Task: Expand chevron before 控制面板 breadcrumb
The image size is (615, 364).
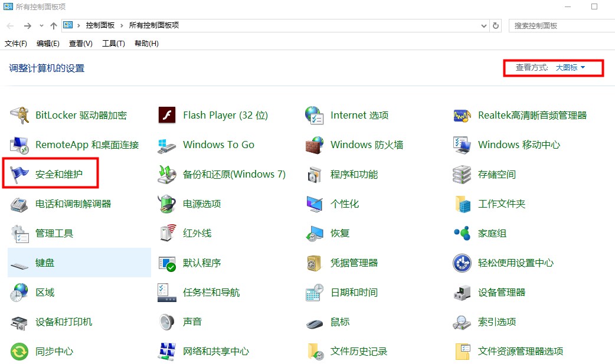Action: click(79, 25)
